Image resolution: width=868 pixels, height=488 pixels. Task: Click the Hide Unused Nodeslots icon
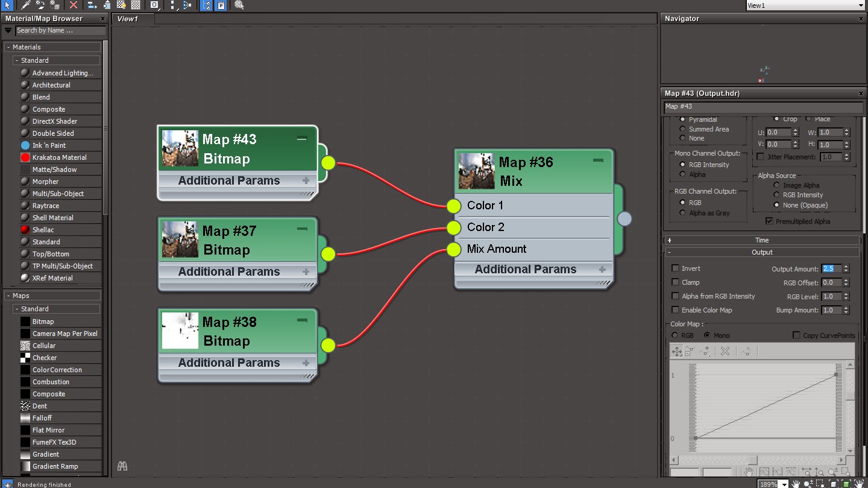pyautogui.click(x=107, y=5)
